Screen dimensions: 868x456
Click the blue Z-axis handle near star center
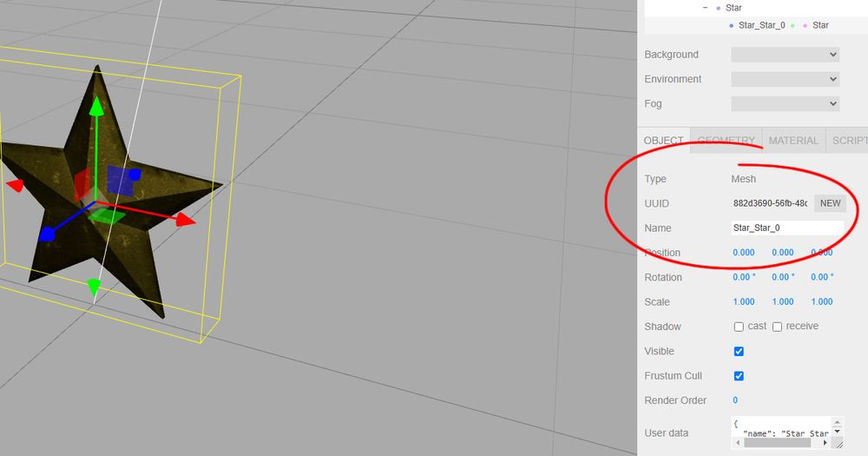pos(135,175)
